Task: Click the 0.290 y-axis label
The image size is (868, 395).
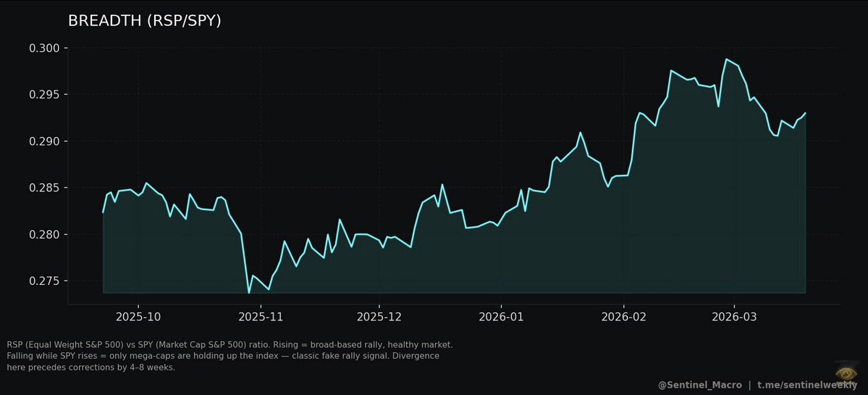Action: 43,141
